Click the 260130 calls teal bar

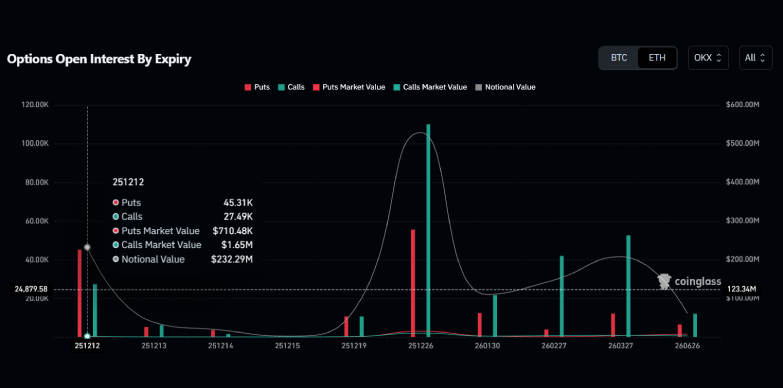tap(495, 316)
